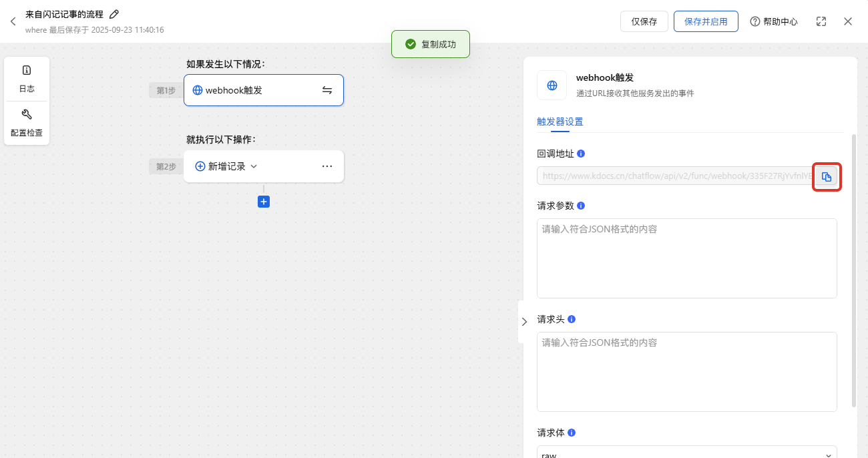Click the 仅保存 button
Image resolution: width=868 pixels, height=458 pixels.
pos(644,21)
